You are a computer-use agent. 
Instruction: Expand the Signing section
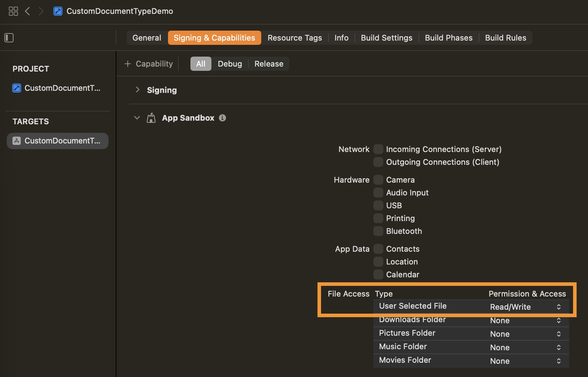[x=137, y=90]
